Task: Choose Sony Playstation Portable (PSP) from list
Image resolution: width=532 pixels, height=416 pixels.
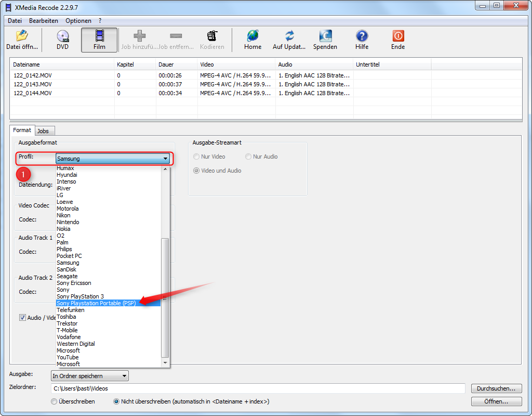Action: point(96,303)
